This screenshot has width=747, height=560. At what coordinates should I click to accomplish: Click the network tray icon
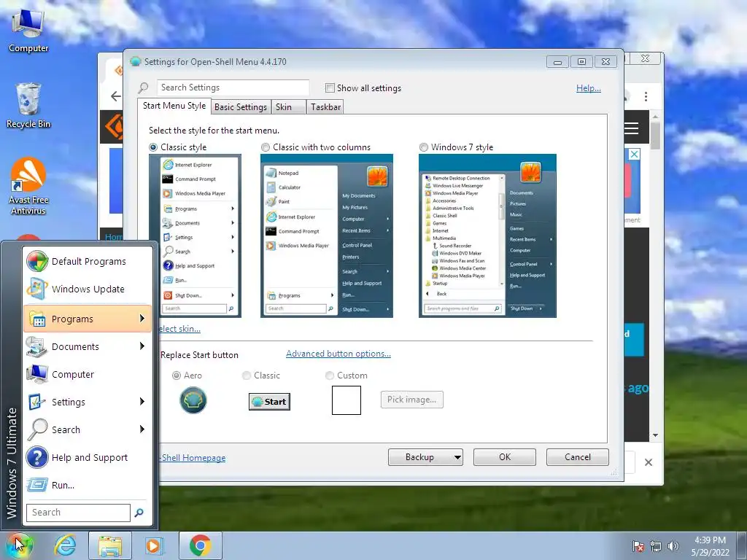(x=656, y=546)
